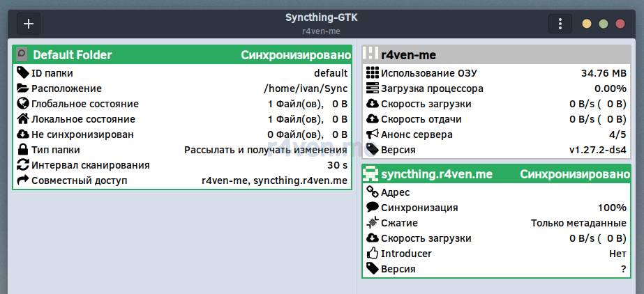Select the /home/ivan/Sync path value
This screenshot has width=644, height=294.
pyautogui.click(x=306, y=88)
